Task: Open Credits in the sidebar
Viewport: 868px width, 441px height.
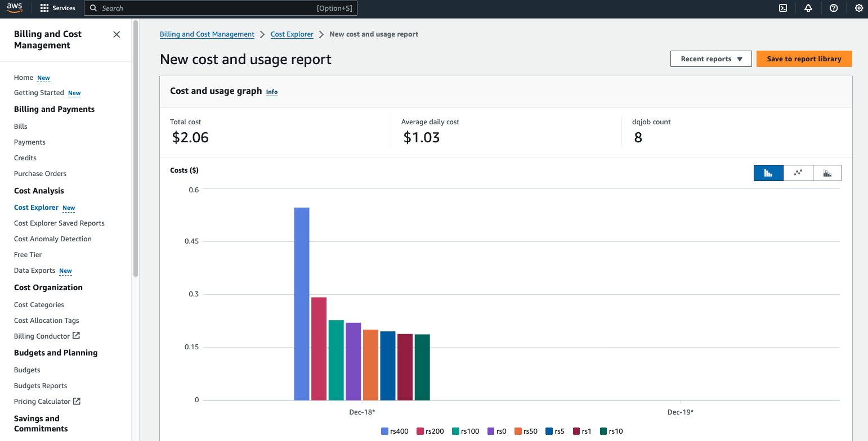Action: 25,158
